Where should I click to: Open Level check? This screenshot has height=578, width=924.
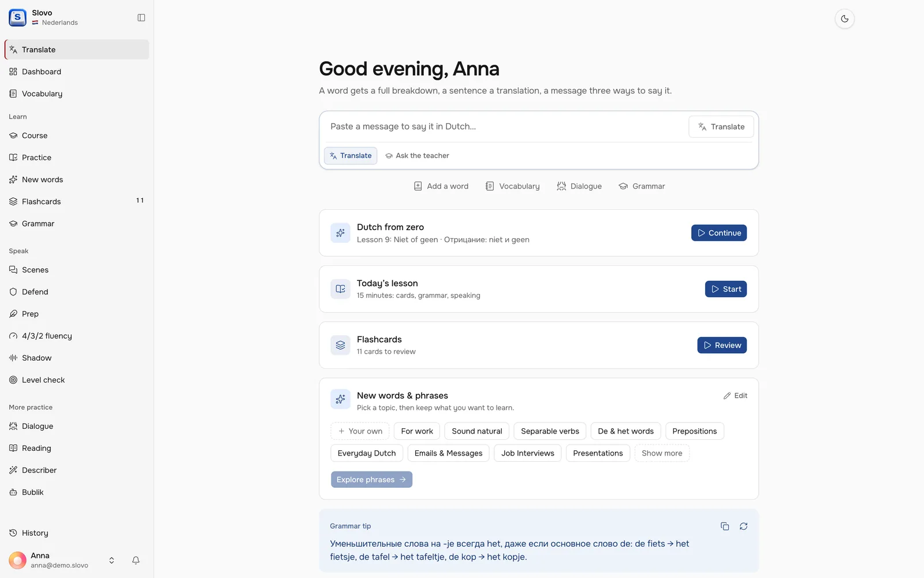click(x=77, y=380)
